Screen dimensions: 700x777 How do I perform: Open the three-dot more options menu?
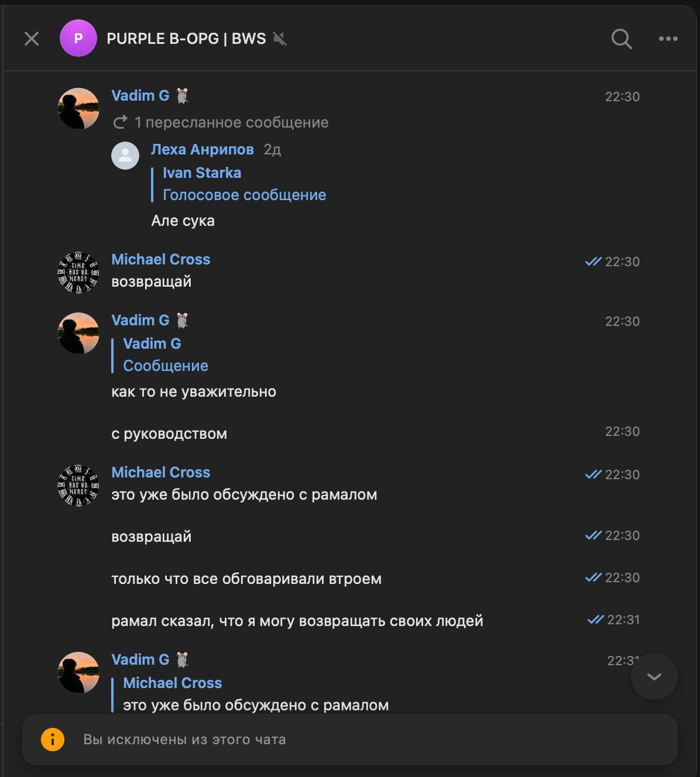[668, 39]
